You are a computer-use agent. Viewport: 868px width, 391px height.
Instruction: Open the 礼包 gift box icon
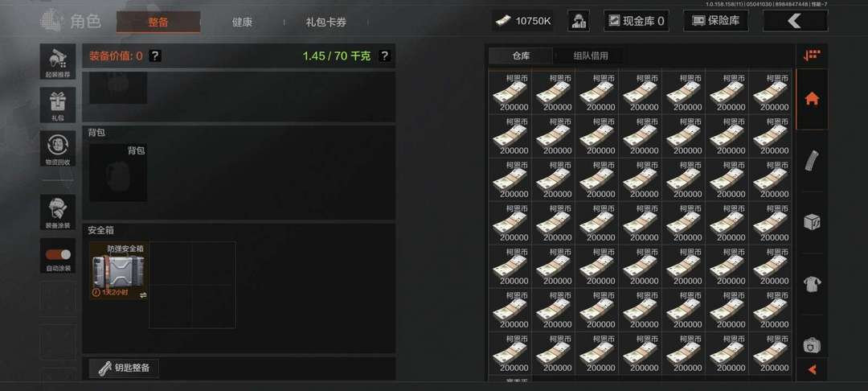pos(58,105)
